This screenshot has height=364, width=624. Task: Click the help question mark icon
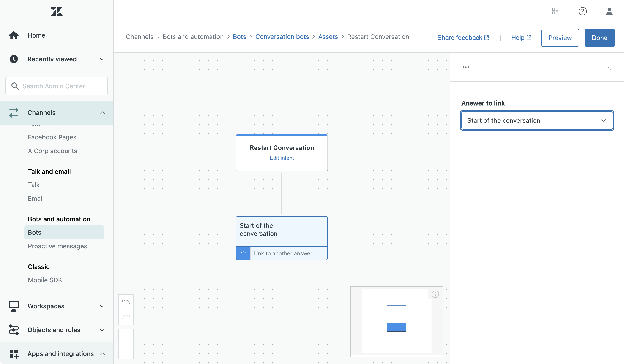click(582, 11)
